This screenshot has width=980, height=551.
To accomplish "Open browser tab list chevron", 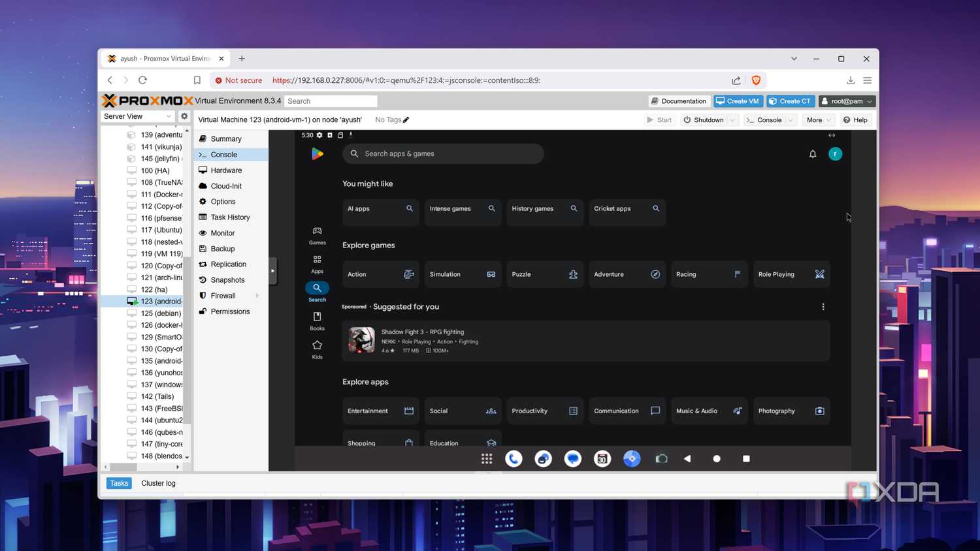I will pyautogui.click(x=794, y=59).
